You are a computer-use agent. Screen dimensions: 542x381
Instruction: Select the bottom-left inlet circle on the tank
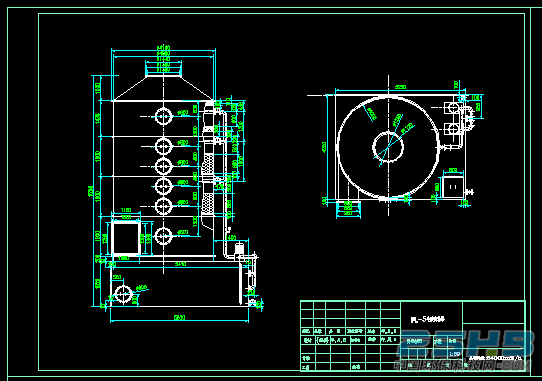(123, 294)
